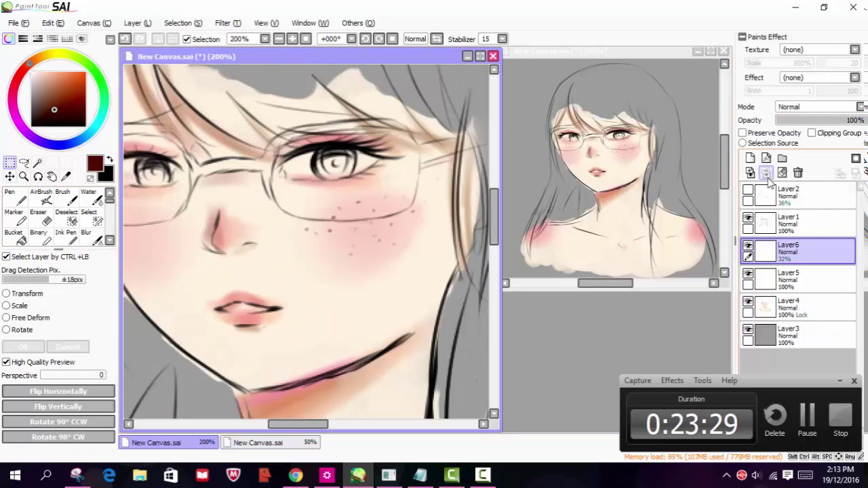Open the zoom percentage 200% dropdown
Image resolution: width=868 pixels, height=488 pixels.
(264, 39)
